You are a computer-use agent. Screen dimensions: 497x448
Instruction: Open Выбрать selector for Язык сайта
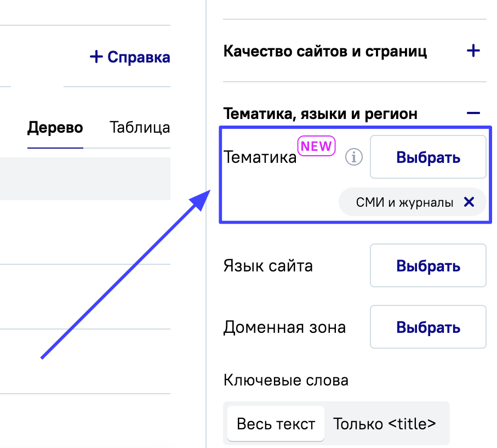[428, 266]
